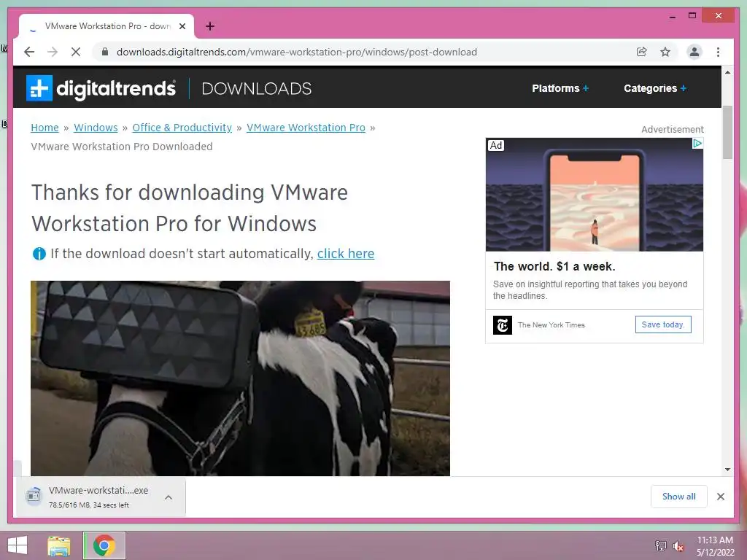
Task: Open the share this page icon
Action: (x=642, y=52)
